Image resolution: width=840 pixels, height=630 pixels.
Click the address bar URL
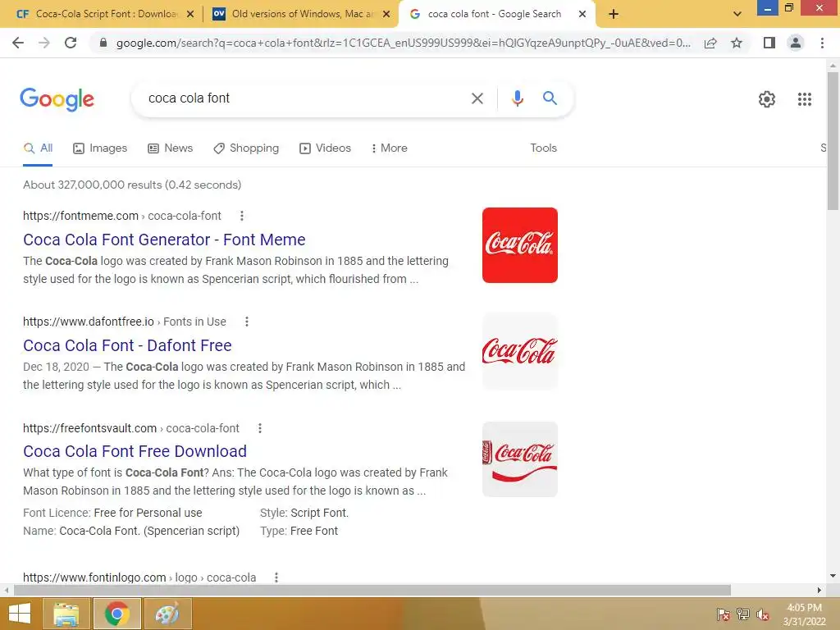coord(404,43)
